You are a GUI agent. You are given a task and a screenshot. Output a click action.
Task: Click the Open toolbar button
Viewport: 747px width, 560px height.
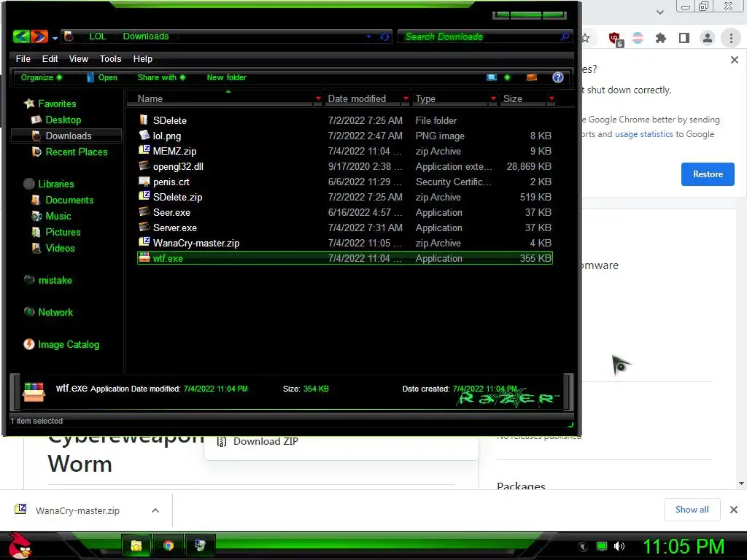tap(101, 77)
